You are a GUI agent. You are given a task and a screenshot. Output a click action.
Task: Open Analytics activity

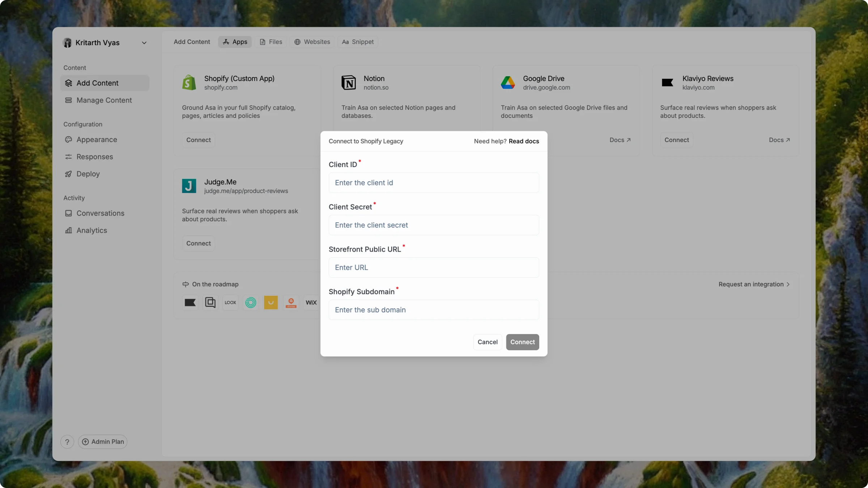[x=105, y=230]
